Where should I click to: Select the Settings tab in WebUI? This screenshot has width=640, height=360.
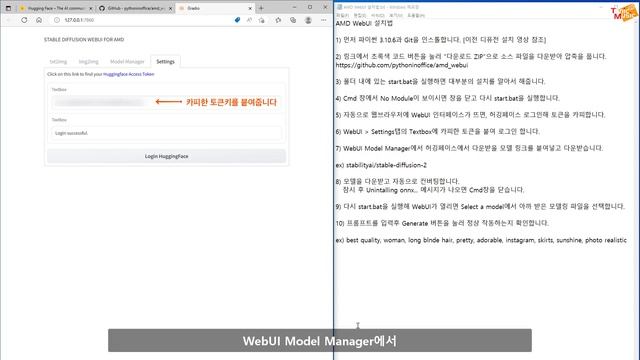tap(165, 62)
